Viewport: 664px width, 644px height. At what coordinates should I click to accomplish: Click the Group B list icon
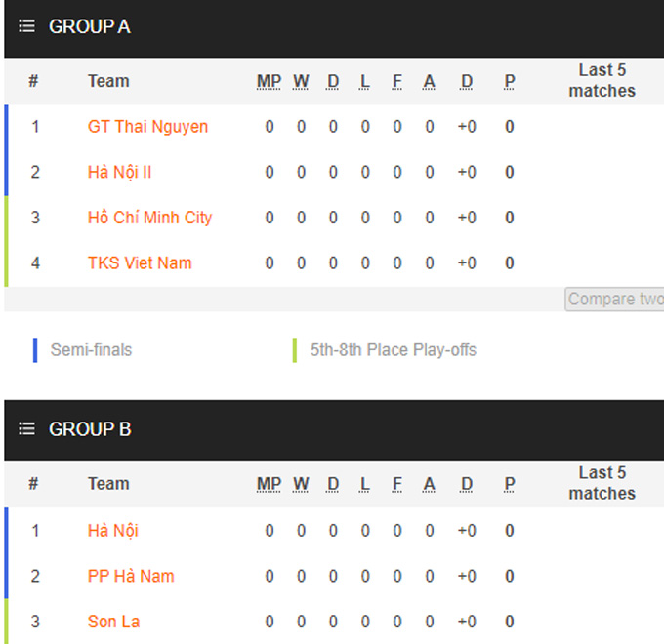click(27, 429)
